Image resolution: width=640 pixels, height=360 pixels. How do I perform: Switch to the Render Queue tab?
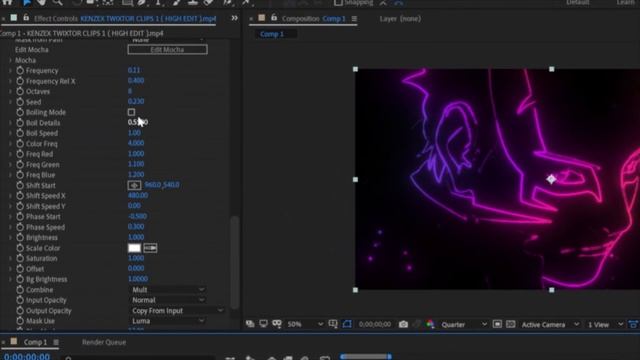104,342
